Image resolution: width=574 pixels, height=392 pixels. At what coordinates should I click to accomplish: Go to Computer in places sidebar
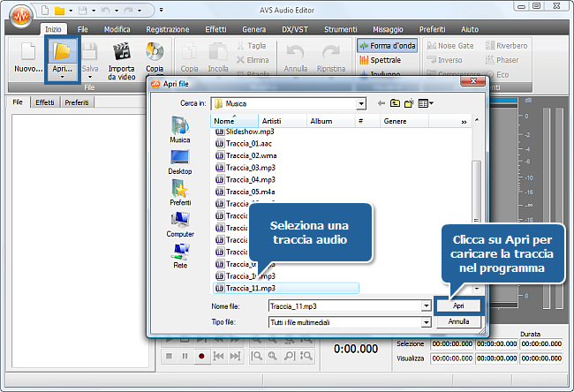point(179,223)
